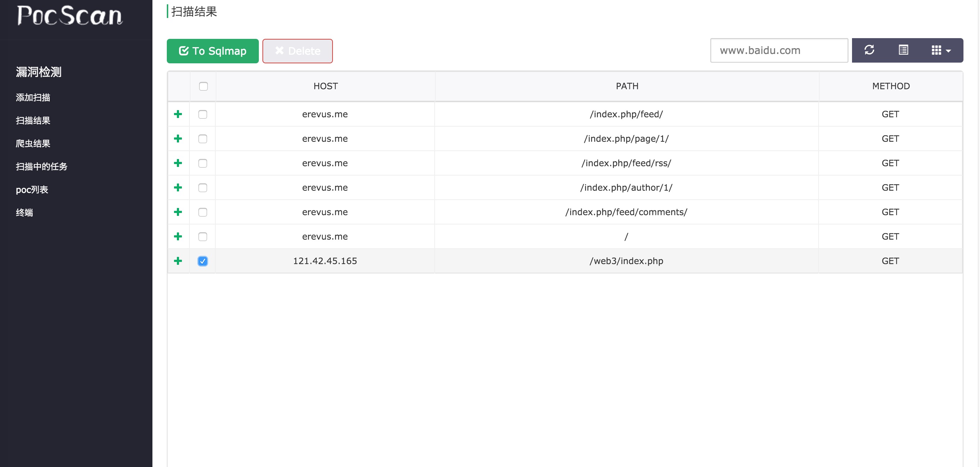Tick checkbox for /index.php/author/1/ row
This screenshot has width=980, height=467.
pos(202,188)
